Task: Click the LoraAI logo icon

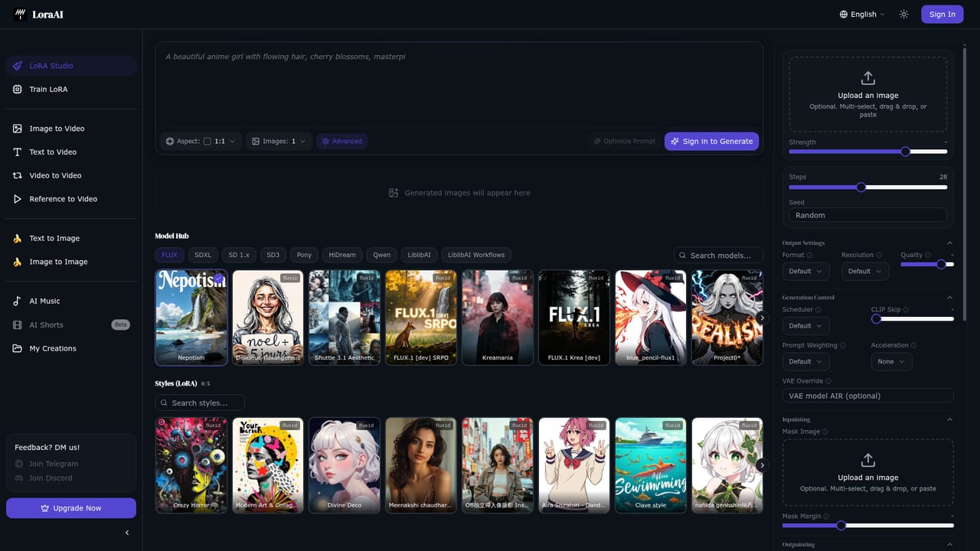Action: (x=21, y=14)
